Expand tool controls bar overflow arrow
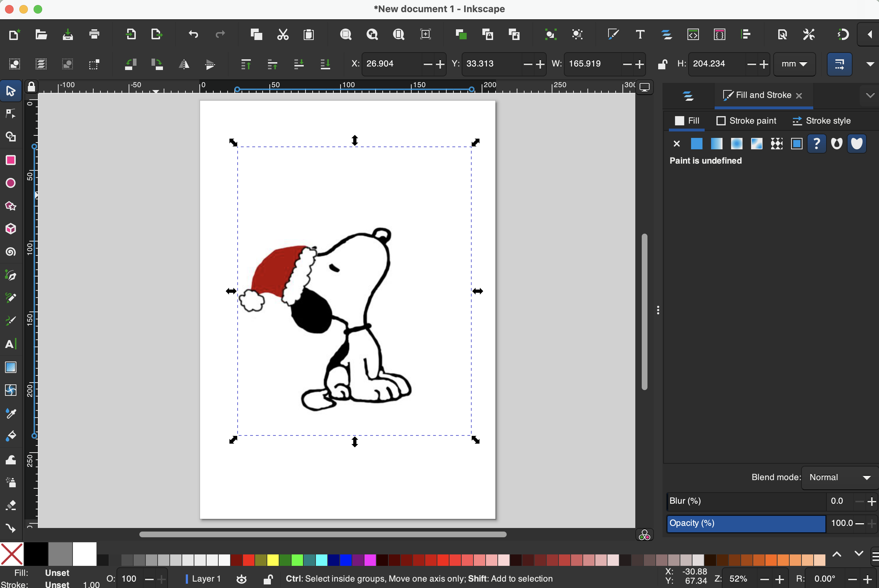This screenshot has height=588, width=879. click(x=870, y=64)
